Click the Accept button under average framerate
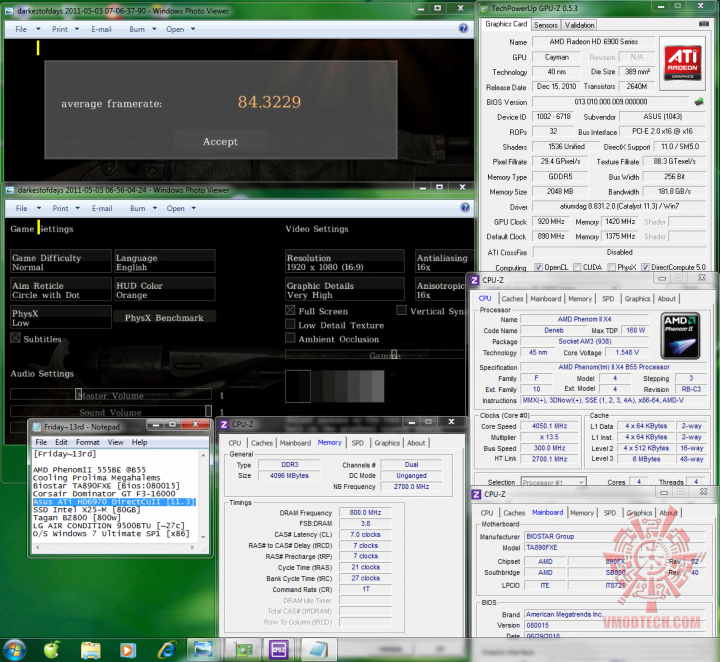 pyautogui.click(x=220, y=141)
